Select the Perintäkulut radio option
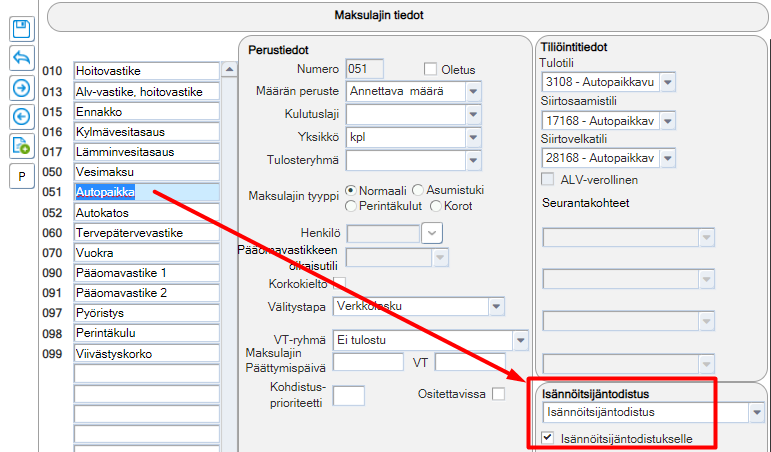771x452 pixels. coord(351,206)
